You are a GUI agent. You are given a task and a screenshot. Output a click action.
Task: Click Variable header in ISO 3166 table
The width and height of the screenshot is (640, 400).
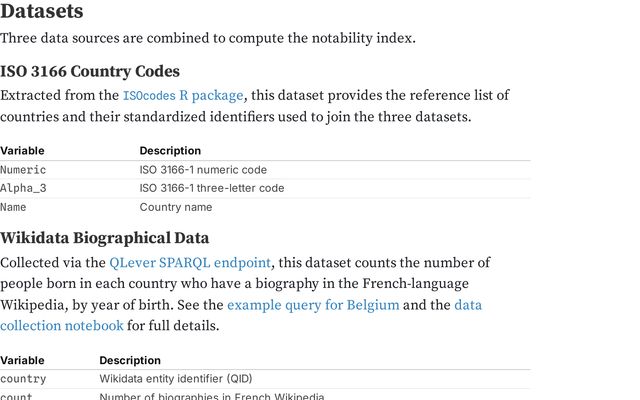pos(22,151)
